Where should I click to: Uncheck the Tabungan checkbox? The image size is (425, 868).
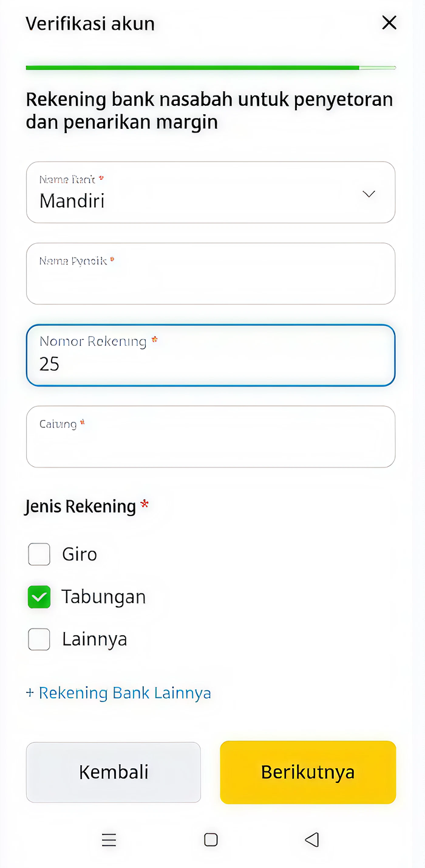(39, 597)
